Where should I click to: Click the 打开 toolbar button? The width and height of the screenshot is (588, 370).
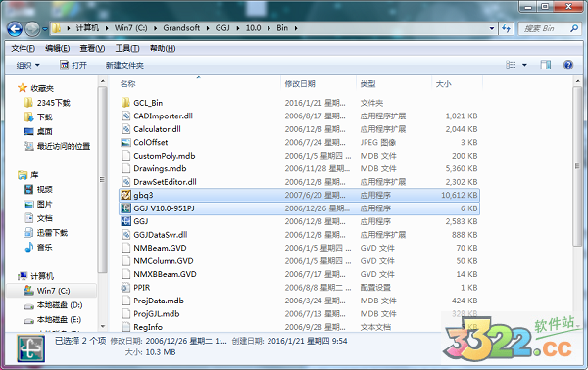click(x=73, y=66)
